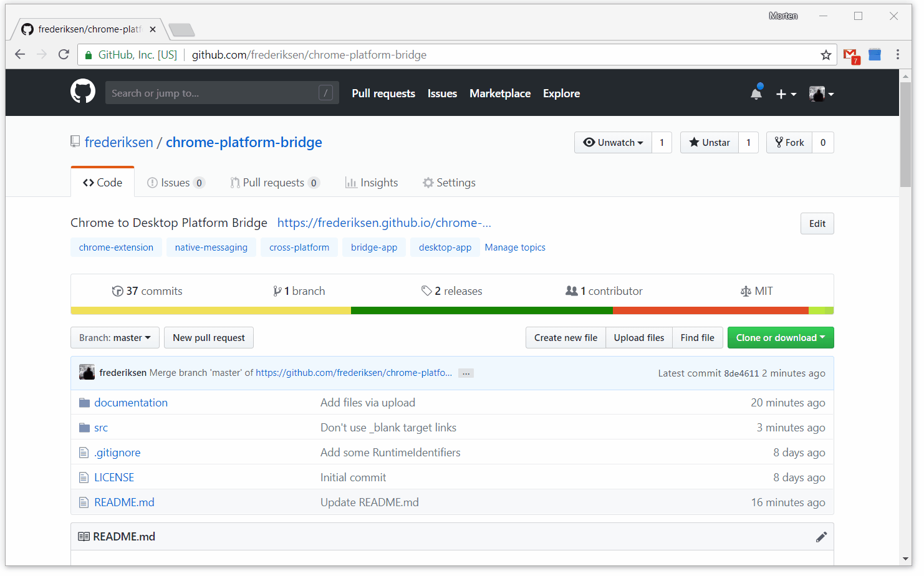Click the GitHub Octocat logo in the header

coord(83,92)
